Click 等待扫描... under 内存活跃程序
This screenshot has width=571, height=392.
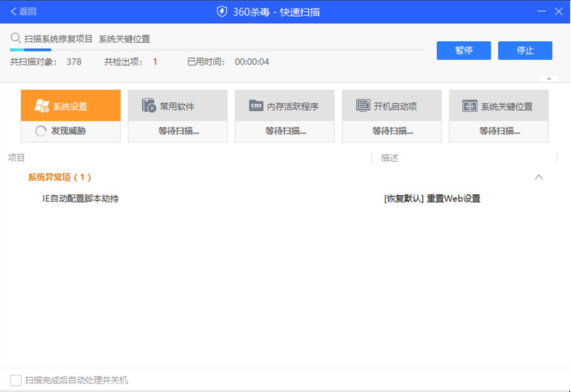[286, 132]
